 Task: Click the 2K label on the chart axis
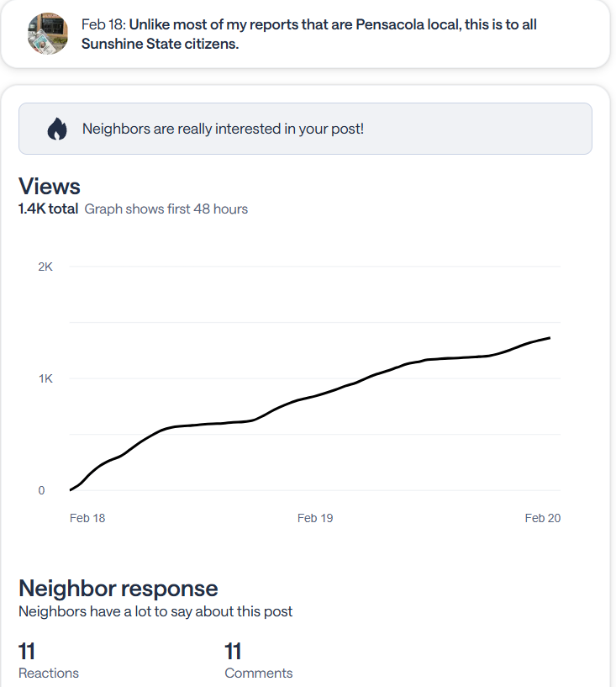pyautogui.click(x=45, y=267)
